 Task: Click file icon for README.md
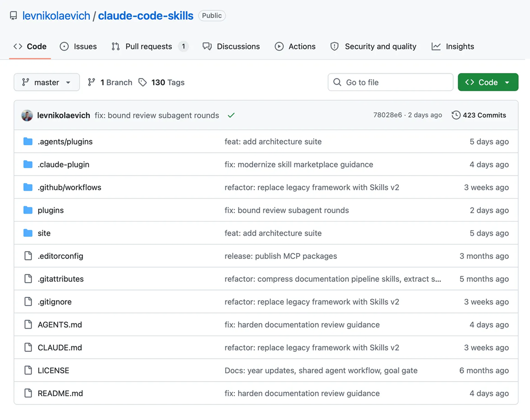28,393
